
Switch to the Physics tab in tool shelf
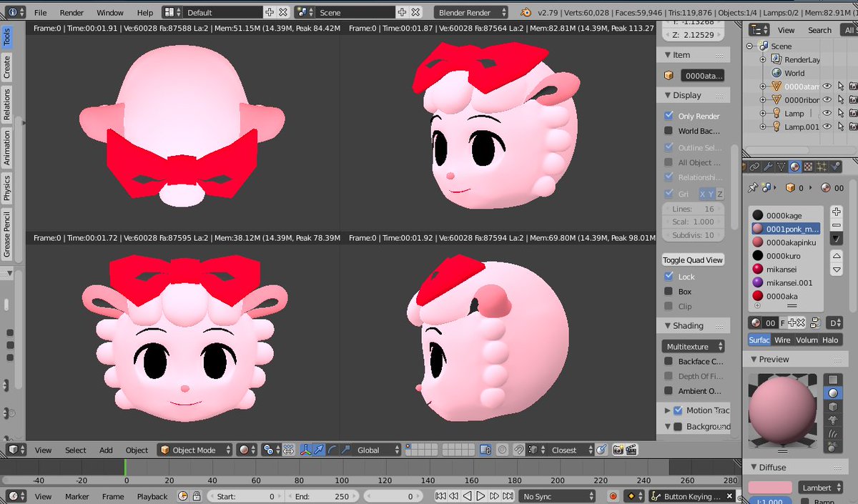point(7,187)
